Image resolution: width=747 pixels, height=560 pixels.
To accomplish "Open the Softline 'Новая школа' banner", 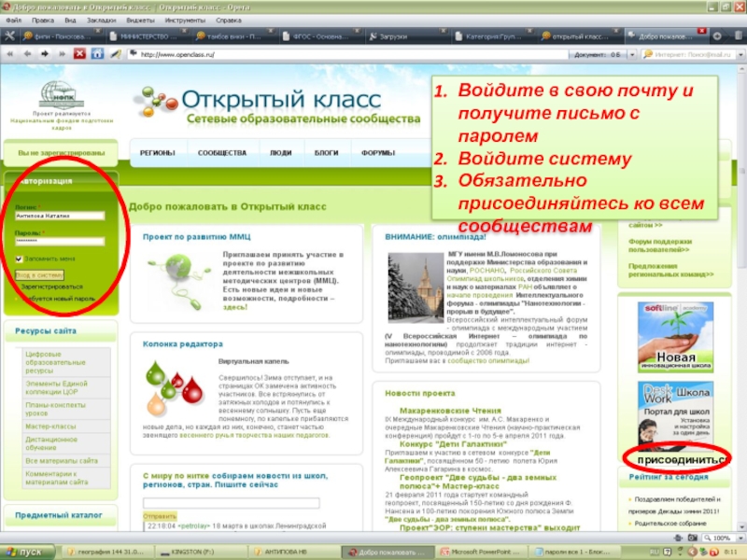I will point(675,337).
